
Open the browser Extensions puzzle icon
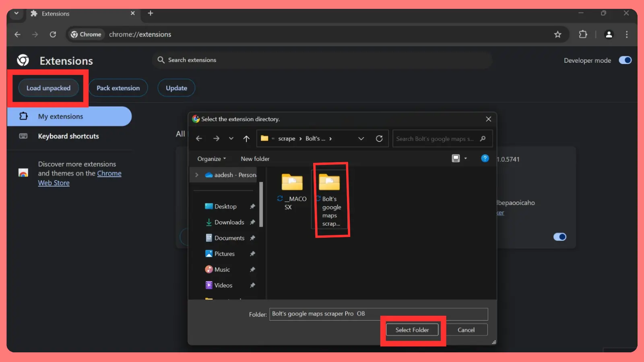583,35
